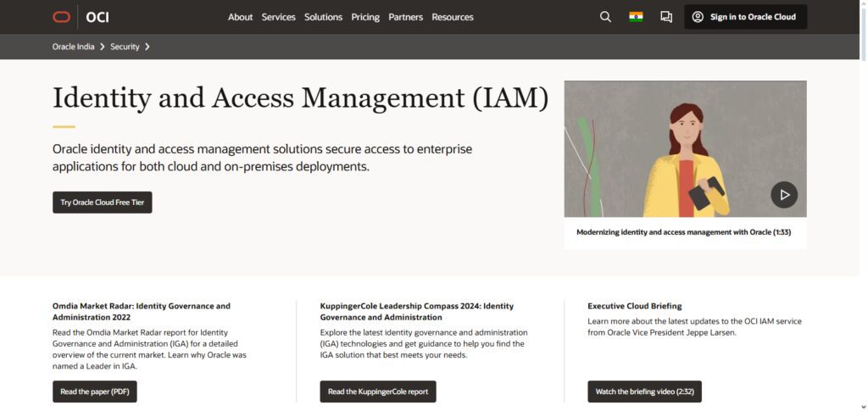Viewport: 868px width, 411px height.
Task: Open the Services menu
Action: click(x=278, y=17)
